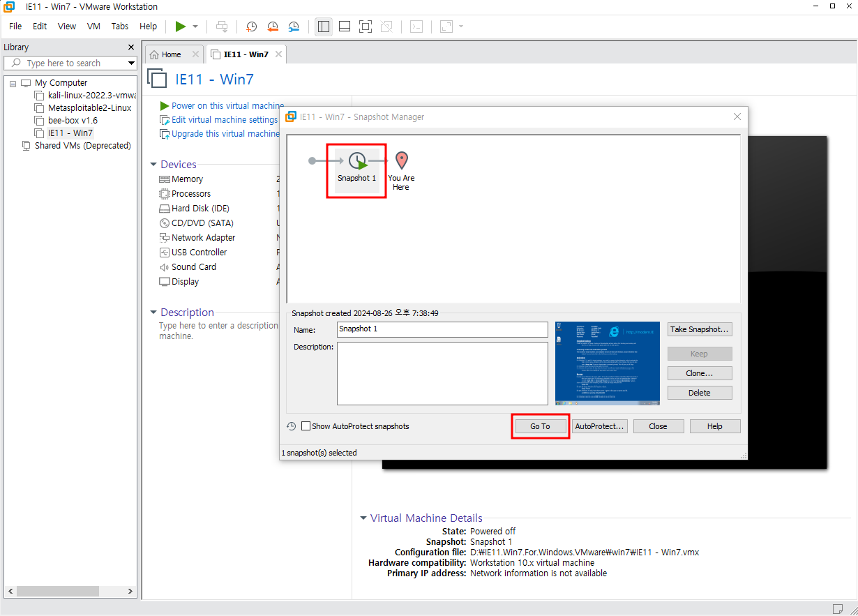Toggle the Show library sidebar icon

point(324,27)
